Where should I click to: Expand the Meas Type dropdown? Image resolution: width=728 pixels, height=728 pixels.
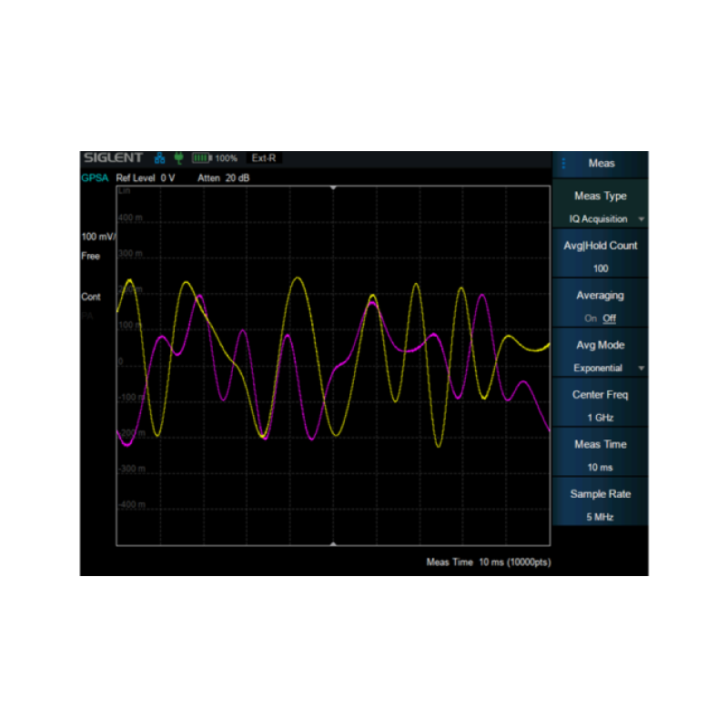pos(642,219)
